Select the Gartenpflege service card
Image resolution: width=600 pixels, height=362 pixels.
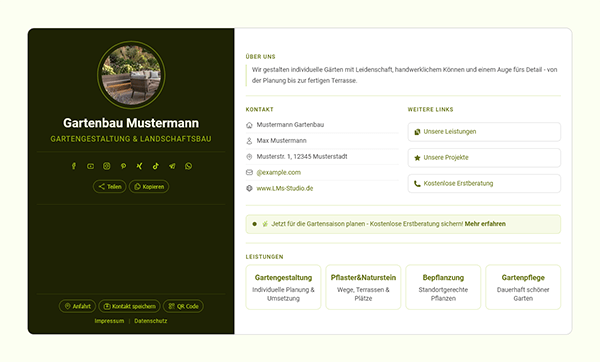click(x=523, y=287)
